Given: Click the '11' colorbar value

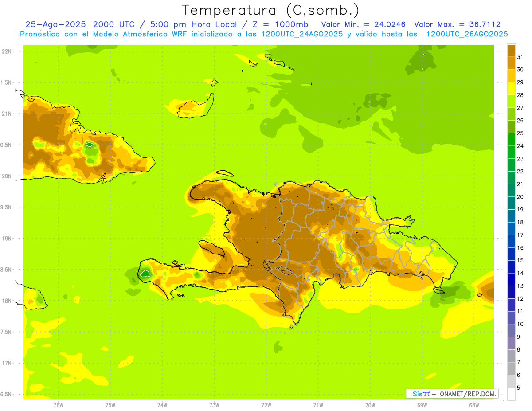Looking at the screenshot, I should 520,311.
